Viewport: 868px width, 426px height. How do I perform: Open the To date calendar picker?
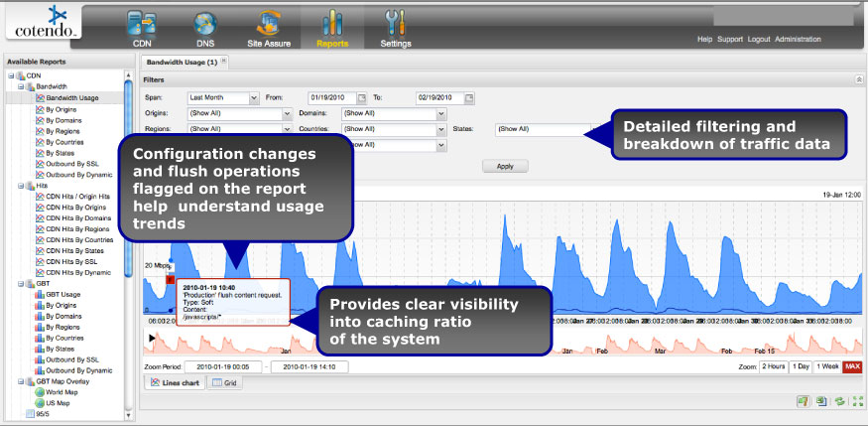click(470, 98)
